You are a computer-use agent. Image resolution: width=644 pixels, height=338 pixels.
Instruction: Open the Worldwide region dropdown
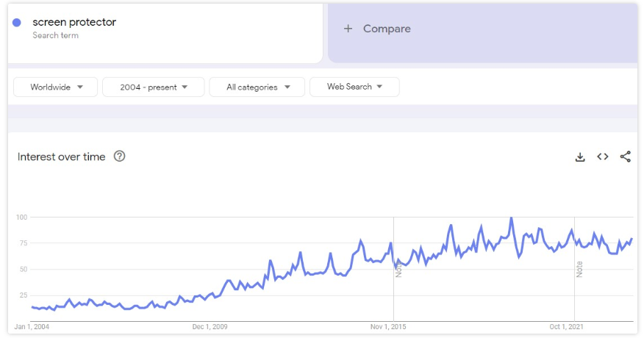(x=55, y=87)
